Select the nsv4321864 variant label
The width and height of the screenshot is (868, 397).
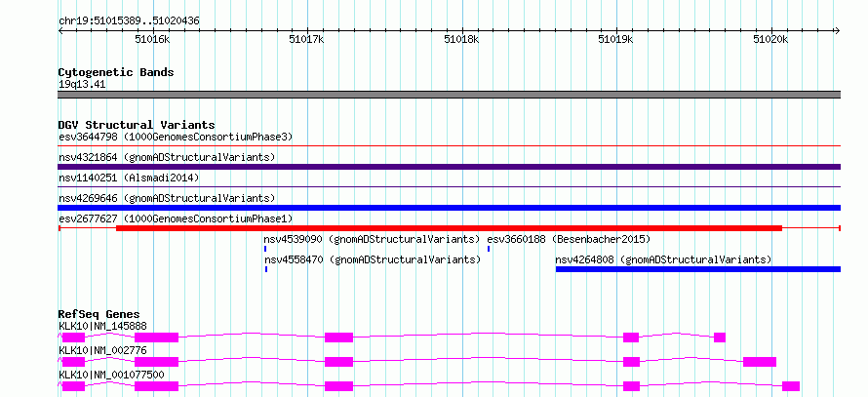coord(167,157)
